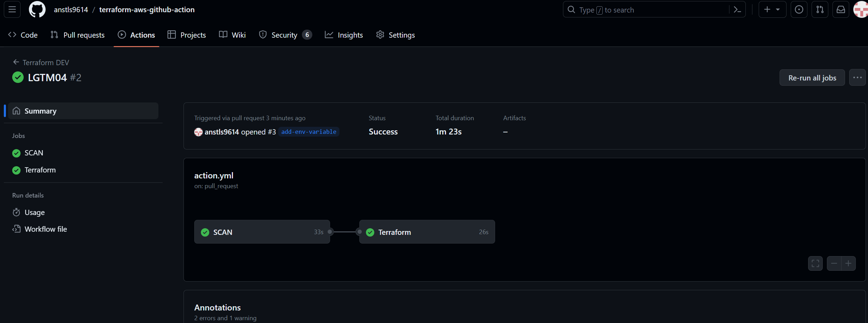The image size is (868, 323).
Task: Open user avatar menu
Action: (x=861, y=9)
